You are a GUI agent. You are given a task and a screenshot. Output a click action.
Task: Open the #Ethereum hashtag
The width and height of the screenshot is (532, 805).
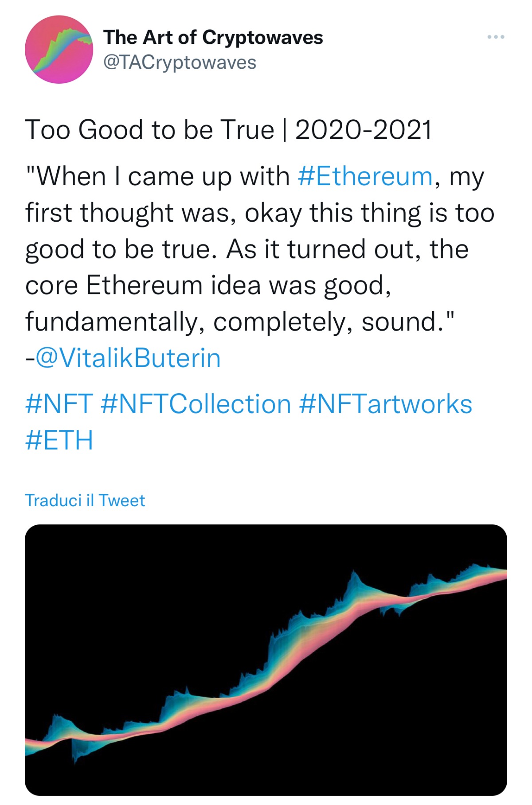click(x=365, y=176)
